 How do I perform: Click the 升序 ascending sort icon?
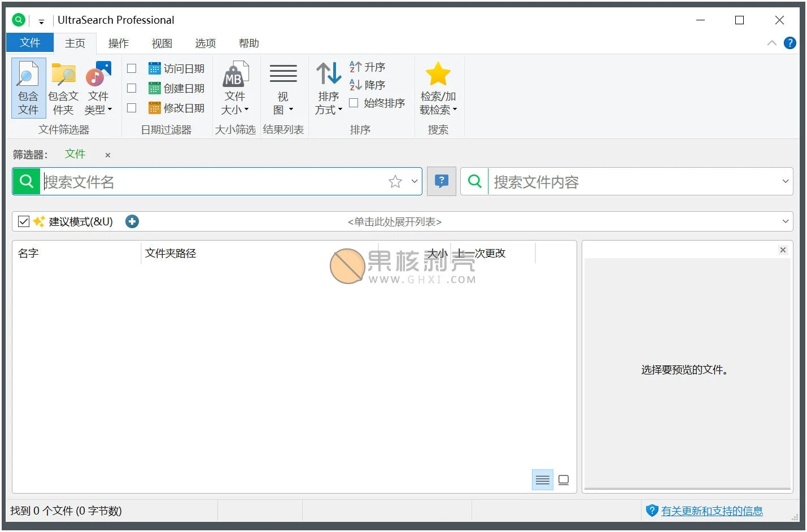356,67
